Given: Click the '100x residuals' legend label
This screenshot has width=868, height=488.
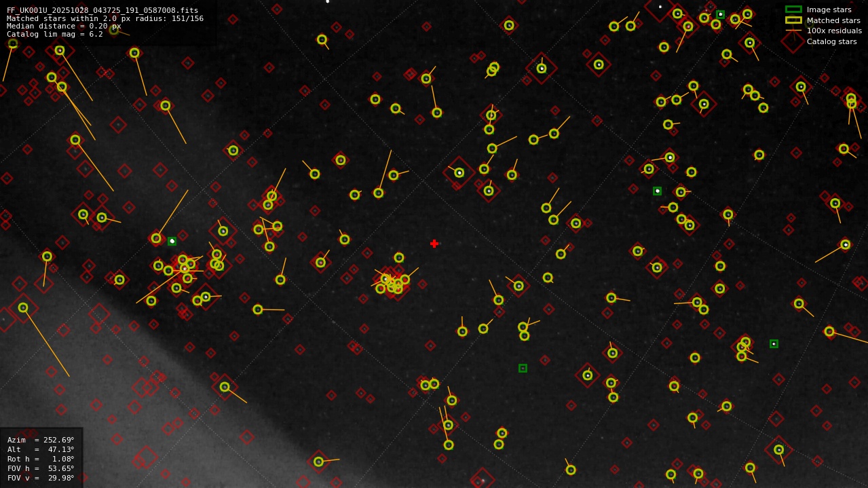Looking at the screenshot, I should tap(834, 31).
